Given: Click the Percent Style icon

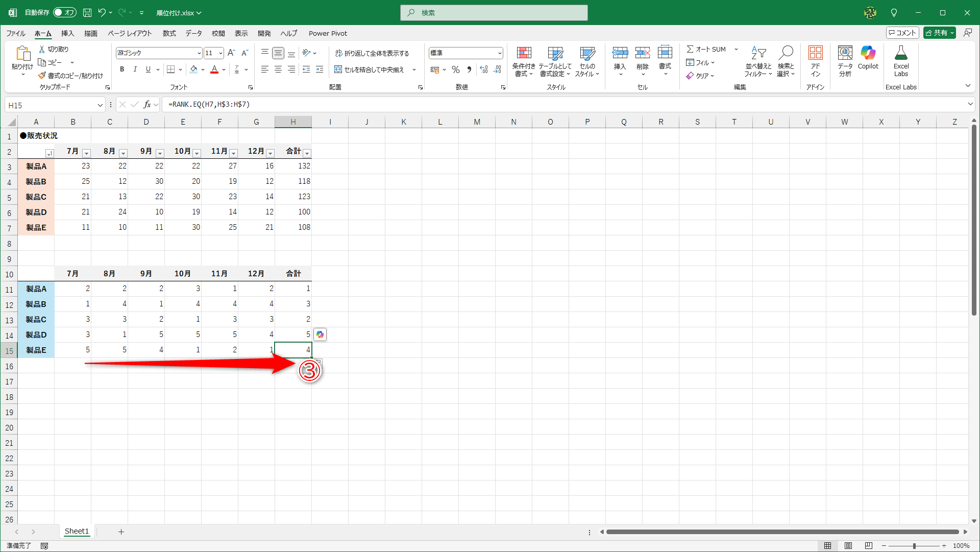Looking at the screenshot, I should [456, 69].
